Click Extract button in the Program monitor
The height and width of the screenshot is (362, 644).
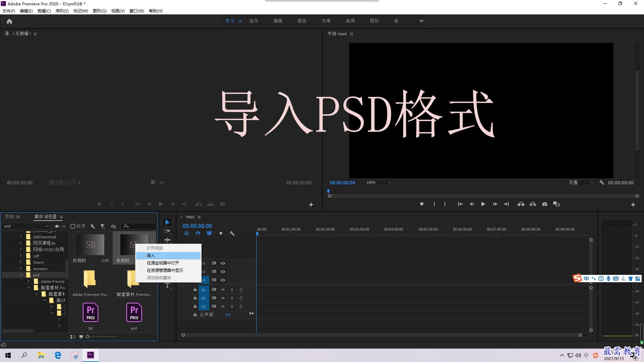click(533, 204)
